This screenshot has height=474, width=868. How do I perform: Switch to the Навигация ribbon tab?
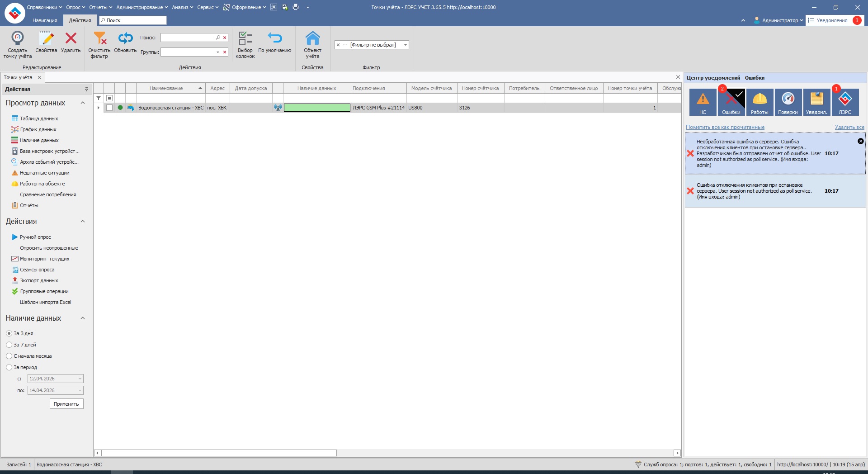point(45,20)
